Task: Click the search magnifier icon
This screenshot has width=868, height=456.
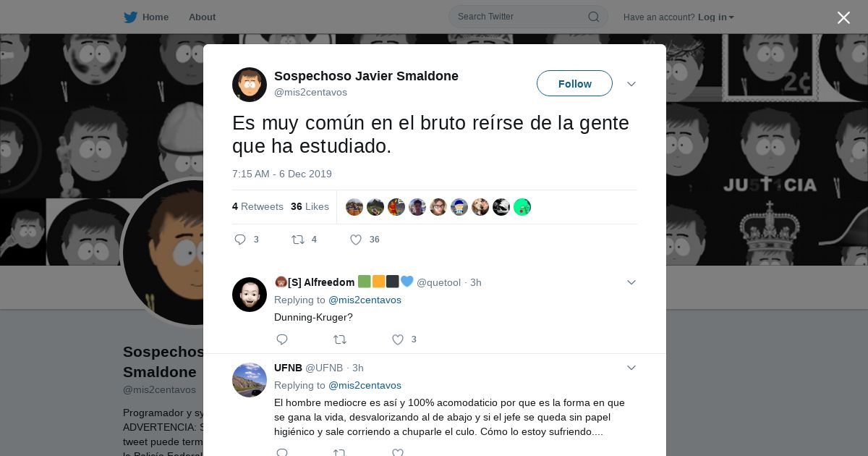Action: (593, 17)
